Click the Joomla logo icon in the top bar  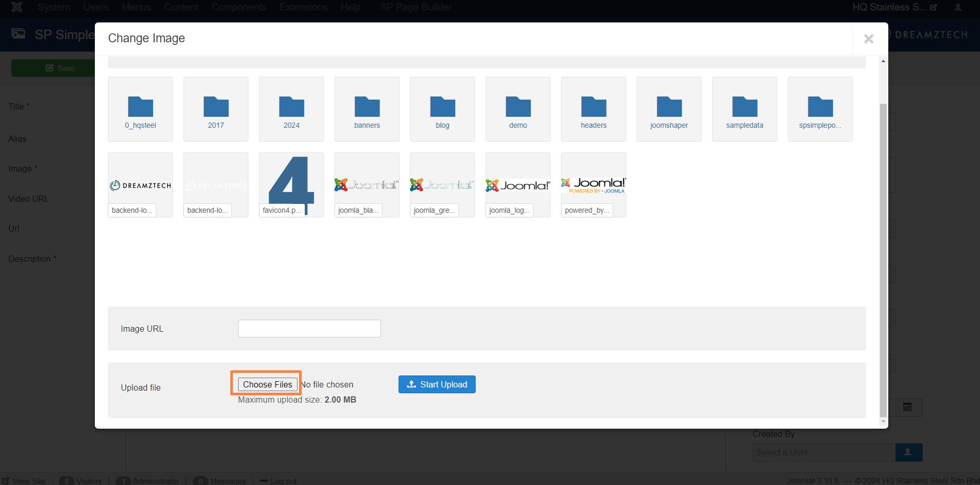click(17, 7)
